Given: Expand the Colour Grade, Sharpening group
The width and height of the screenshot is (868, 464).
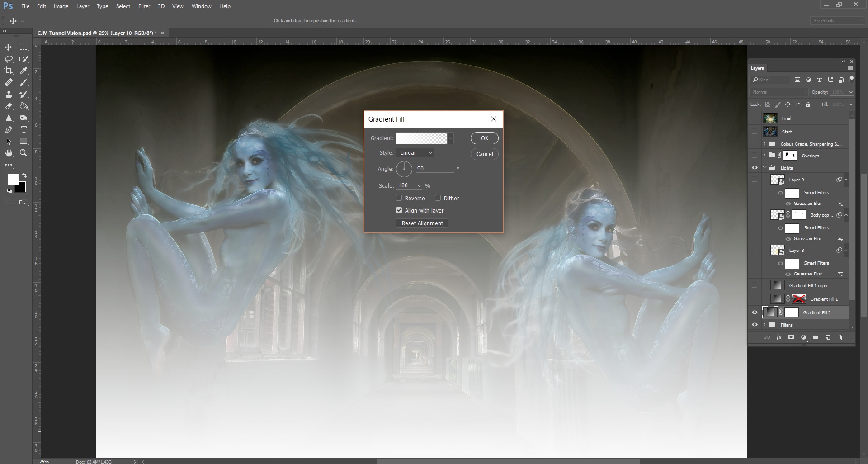Looking at the screenshot, I should (764, 144).
